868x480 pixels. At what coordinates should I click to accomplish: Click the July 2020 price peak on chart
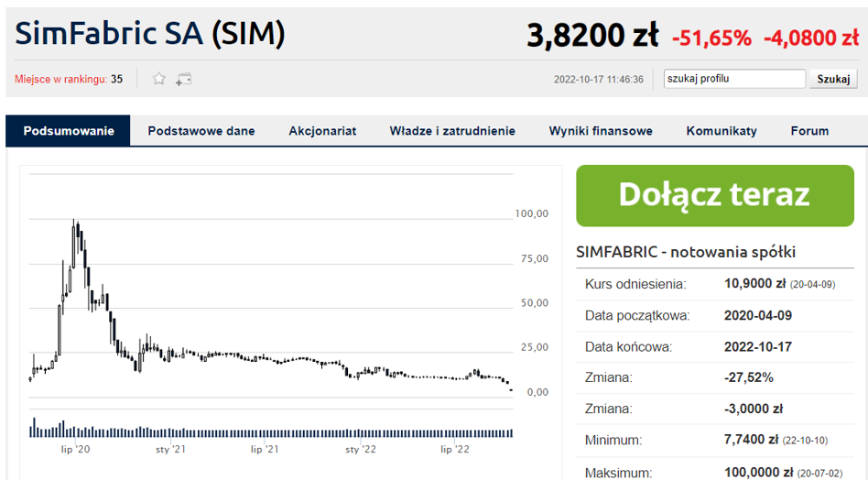[75, 223]
